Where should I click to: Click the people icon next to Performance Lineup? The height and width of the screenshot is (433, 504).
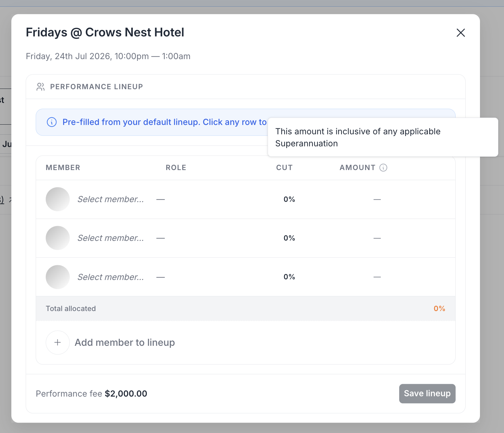40,87
